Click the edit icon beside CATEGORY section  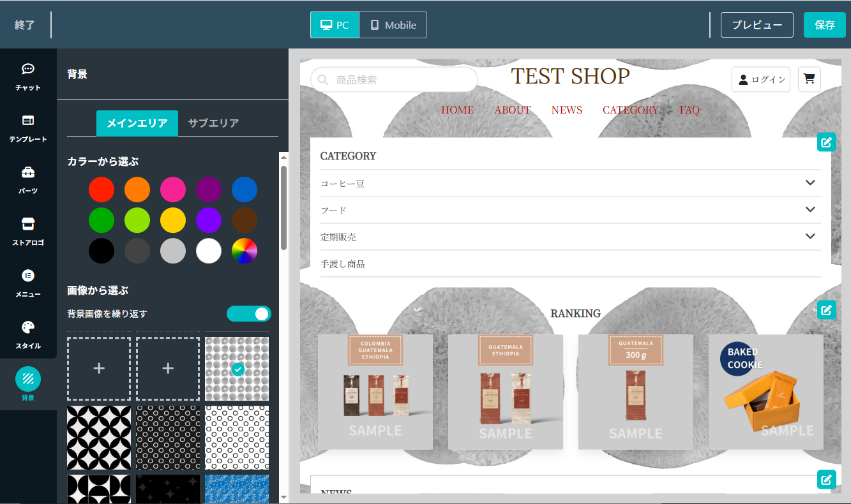[x=826, y=142]
